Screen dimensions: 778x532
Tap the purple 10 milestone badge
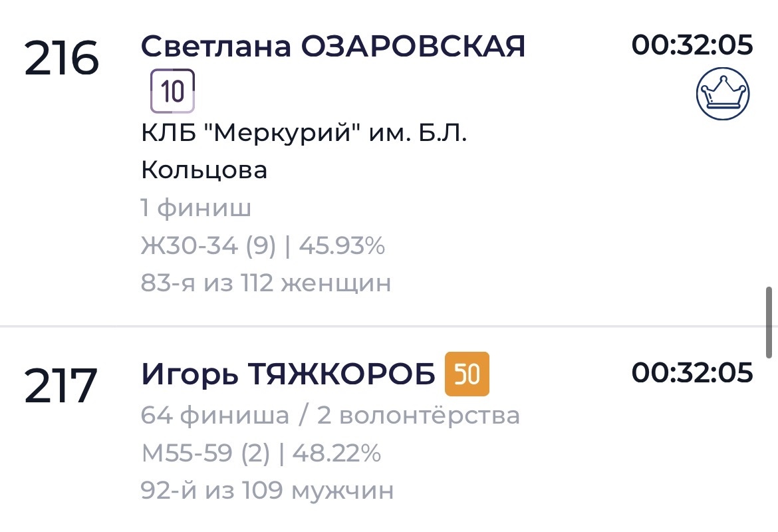click(172, 91)
